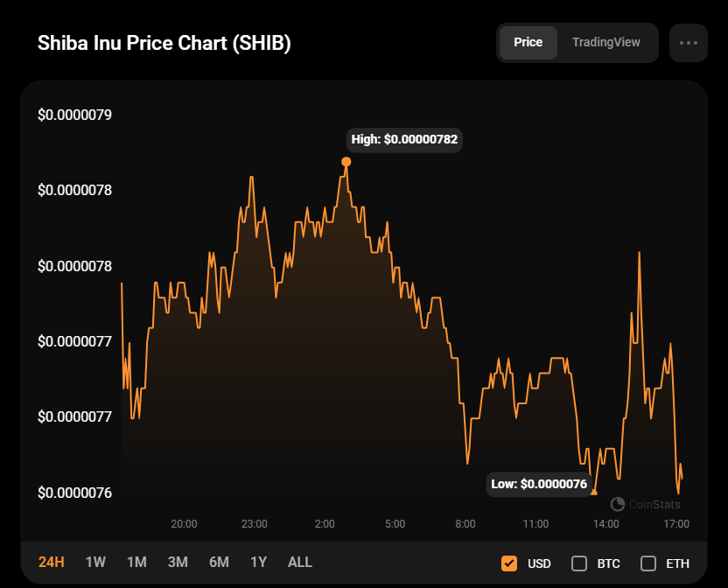Switch chart to 1W range
Viewport: 728px width, 588px height.
95,562
